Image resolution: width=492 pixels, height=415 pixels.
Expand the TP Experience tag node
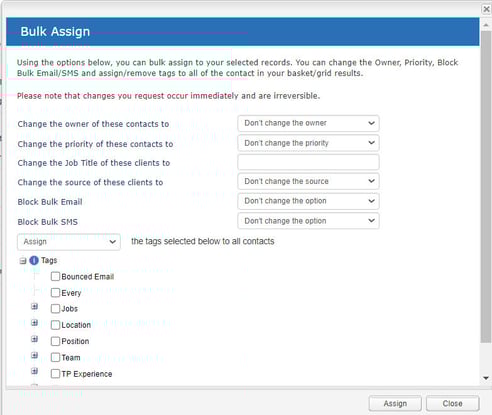tap(34, 371)
